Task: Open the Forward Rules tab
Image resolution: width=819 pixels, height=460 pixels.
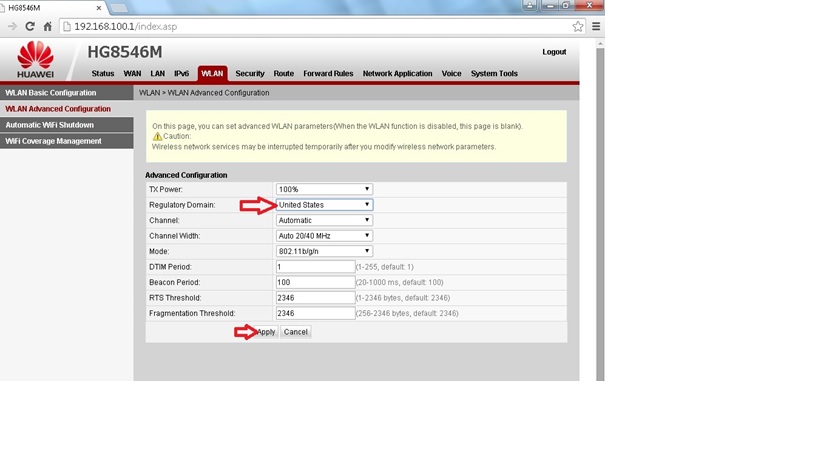Action: [x=328, y=74]
